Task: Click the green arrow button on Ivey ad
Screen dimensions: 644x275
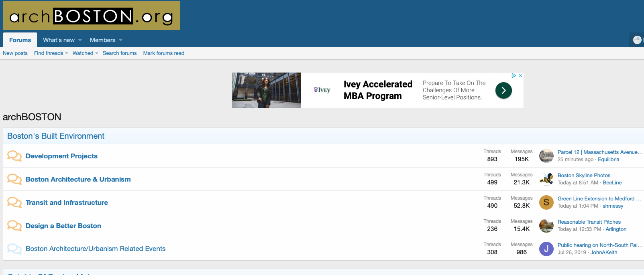Action: [x=503, y=90]
